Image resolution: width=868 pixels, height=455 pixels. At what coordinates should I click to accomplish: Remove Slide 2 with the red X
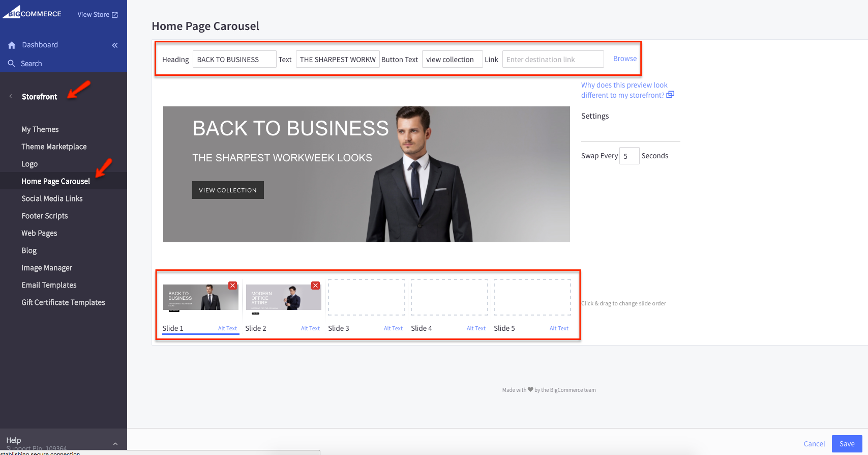pos(315,286)
